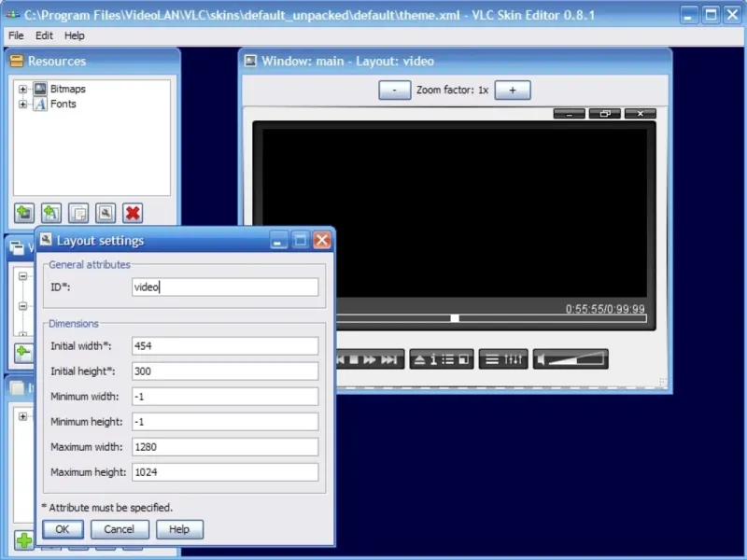747x560 pixels.
Task: Click the 'Dimensions' group label
Action: (74, 324)
